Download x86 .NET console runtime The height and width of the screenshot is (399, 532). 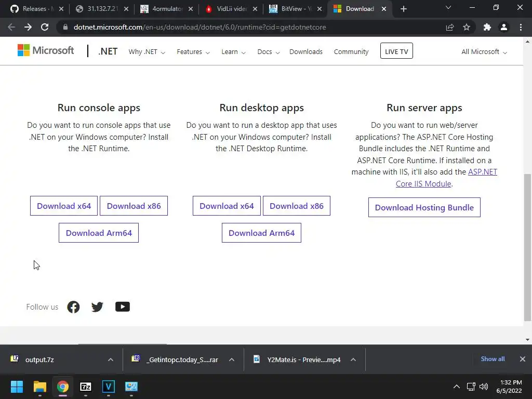[x=134, y=206]
